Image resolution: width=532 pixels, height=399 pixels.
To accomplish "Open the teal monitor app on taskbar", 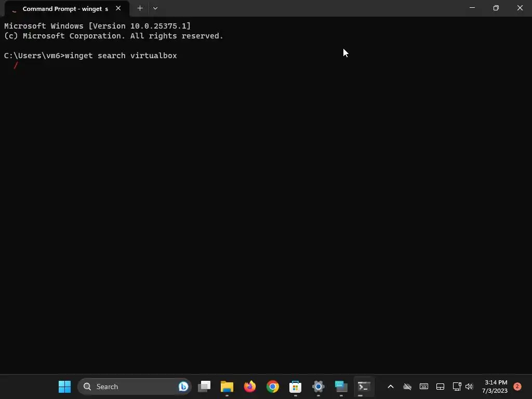I will pyautogui.click(x=341, y=387).
